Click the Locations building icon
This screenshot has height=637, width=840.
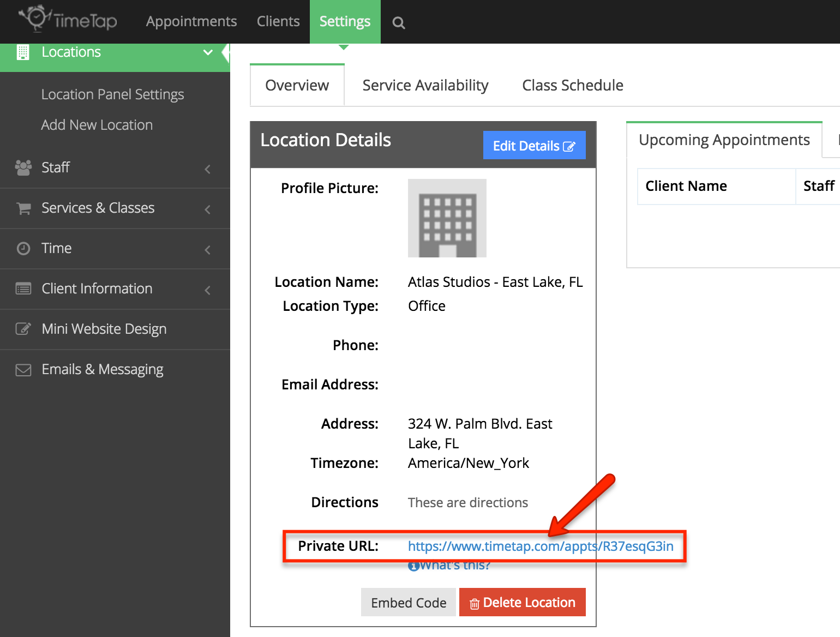(23, 52)
